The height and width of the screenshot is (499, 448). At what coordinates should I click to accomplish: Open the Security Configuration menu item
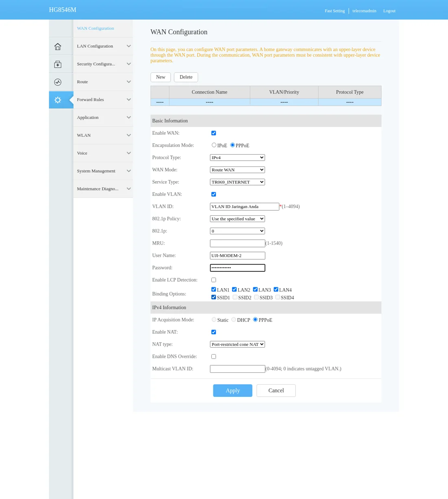click(103, 64)
